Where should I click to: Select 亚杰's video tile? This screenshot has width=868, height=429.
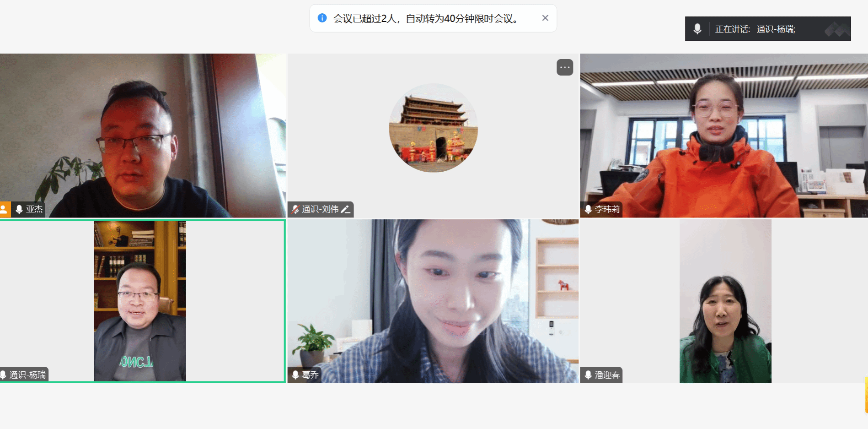tap(143, 136)
